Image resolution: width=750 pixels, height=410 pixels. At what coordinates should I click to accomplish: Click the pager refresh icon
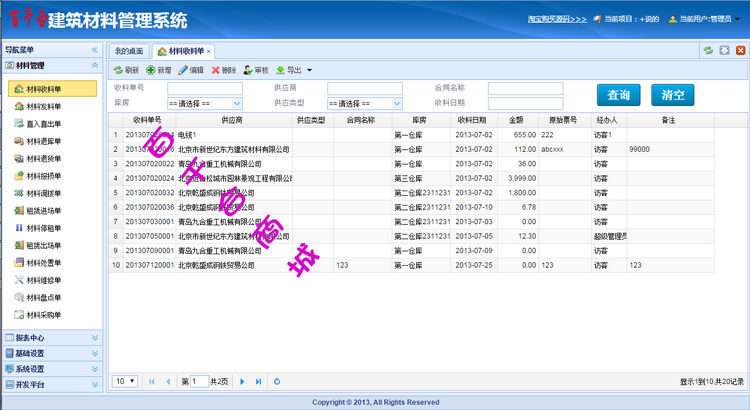coord(277,381)
